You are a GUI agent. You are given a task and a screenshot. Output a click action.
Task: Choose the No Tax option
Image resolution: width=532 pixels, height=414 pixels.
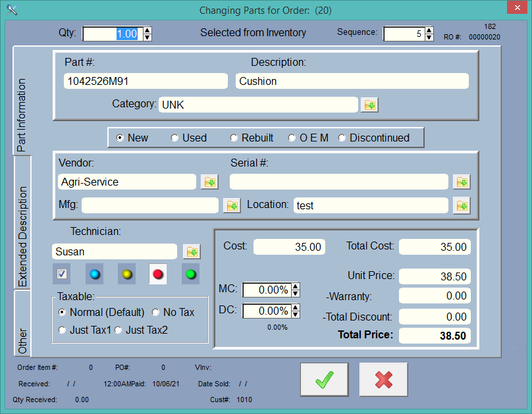pyautogui.click(x=157, y=313)
